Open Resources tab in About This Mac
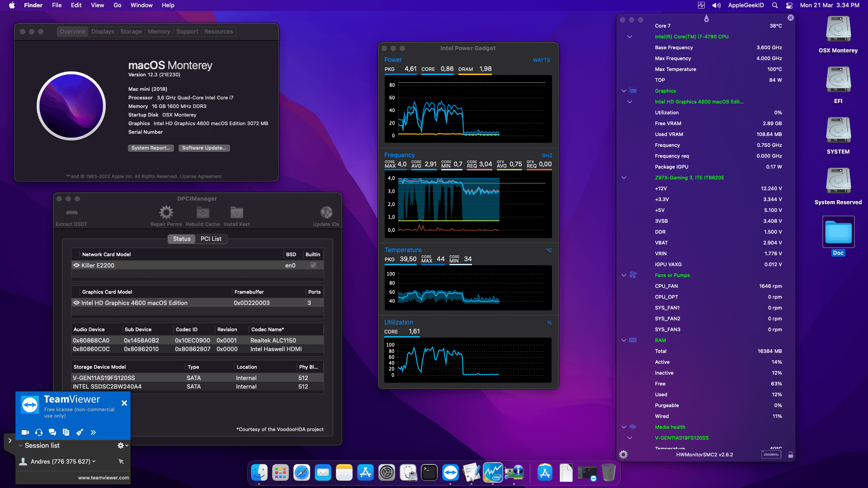Image resolution: width=868 pixels, height=488 pixels. (x=218, y=32)
